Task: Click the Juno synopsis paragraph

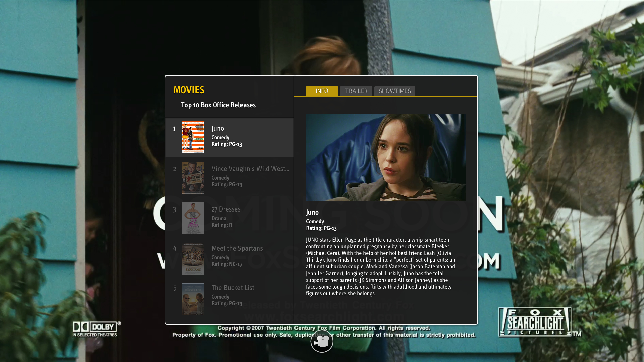Action: coord(381,266)
